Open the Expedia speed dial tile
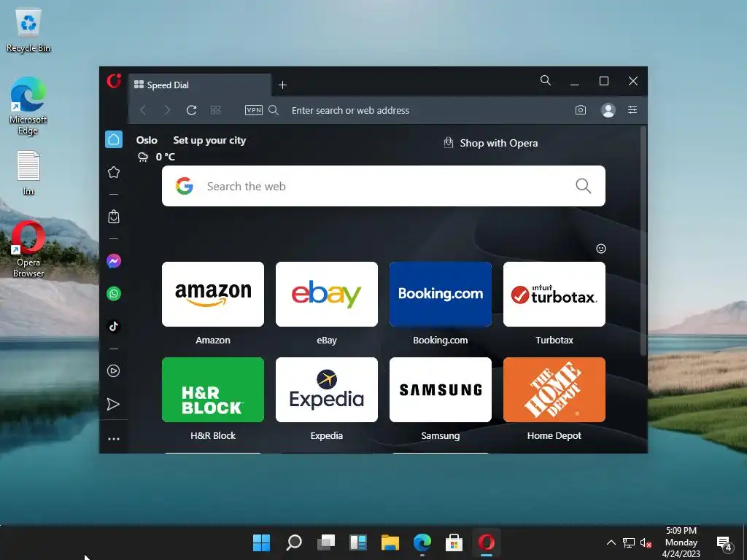The height and width of the screenshot is (560, 747). pos(327,390)
